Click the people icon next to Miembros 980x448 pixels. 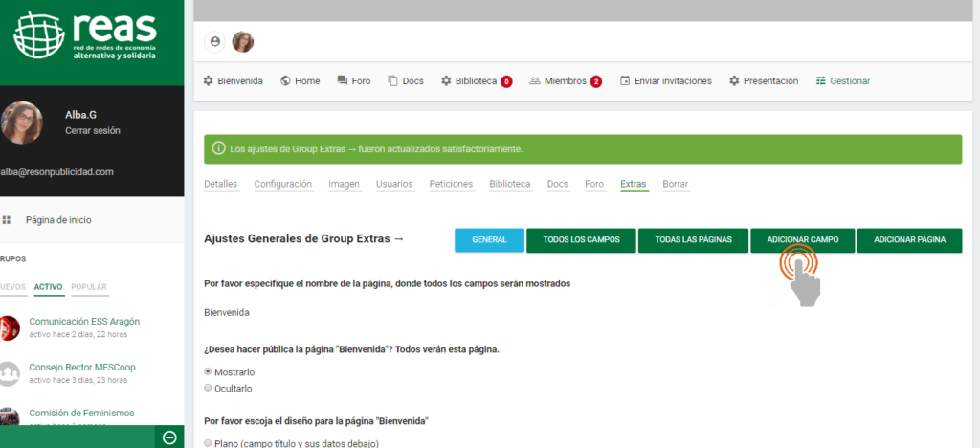535,81
